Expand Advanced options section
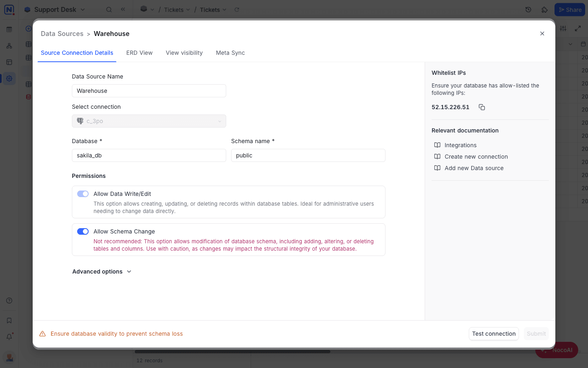The width and height of the screenshot is (588, 368). [x=102, y=272]
